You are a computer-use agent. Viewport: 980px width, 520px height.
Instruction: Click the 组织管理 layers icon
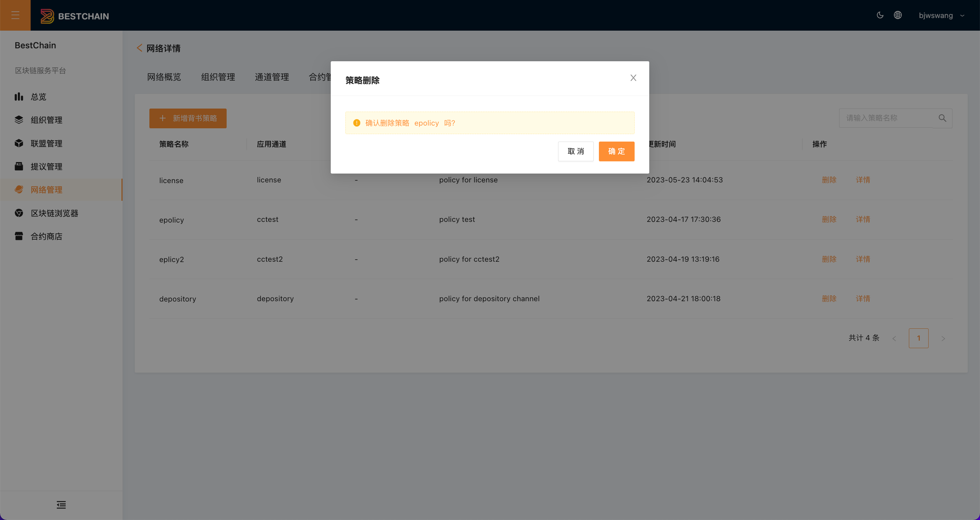[19, 120]
